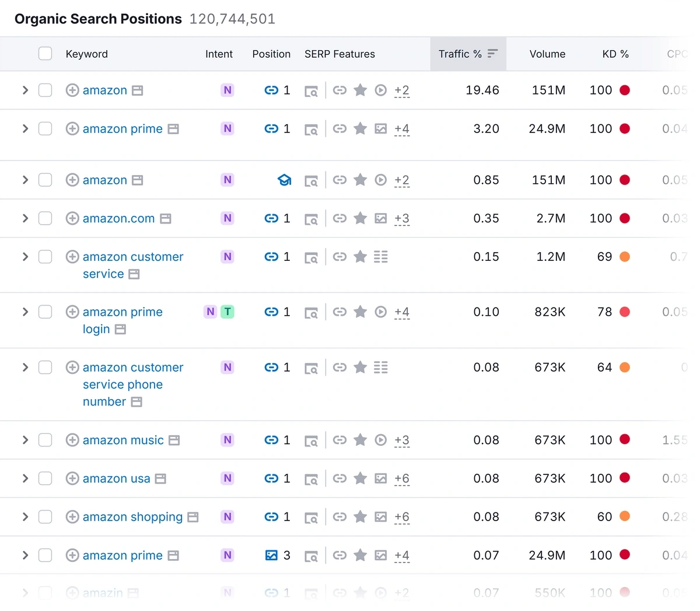Click the star icon in amazon shopping row
This screenshot has width=700, height=611.
[360, 517]
